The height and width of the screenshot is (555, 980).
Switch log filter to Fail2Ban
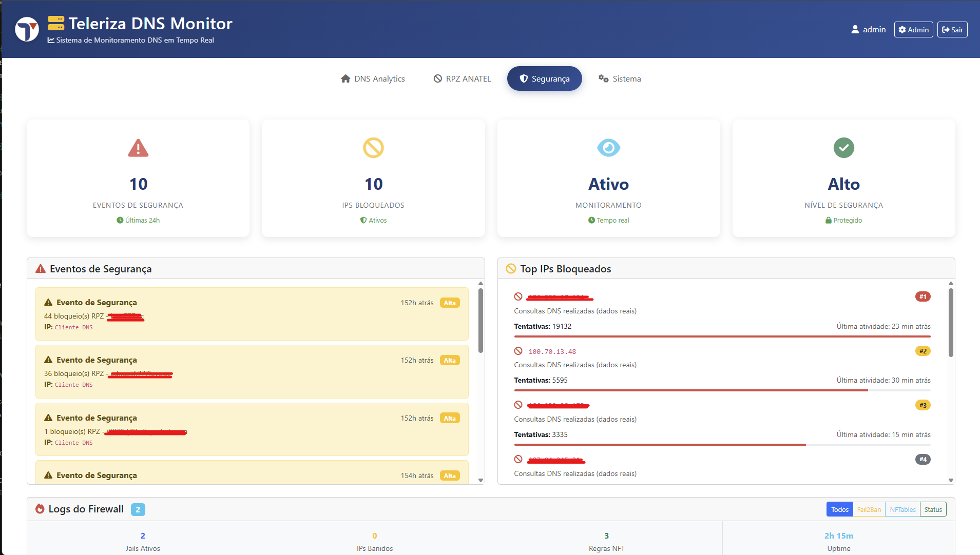(x=869, y=509)
